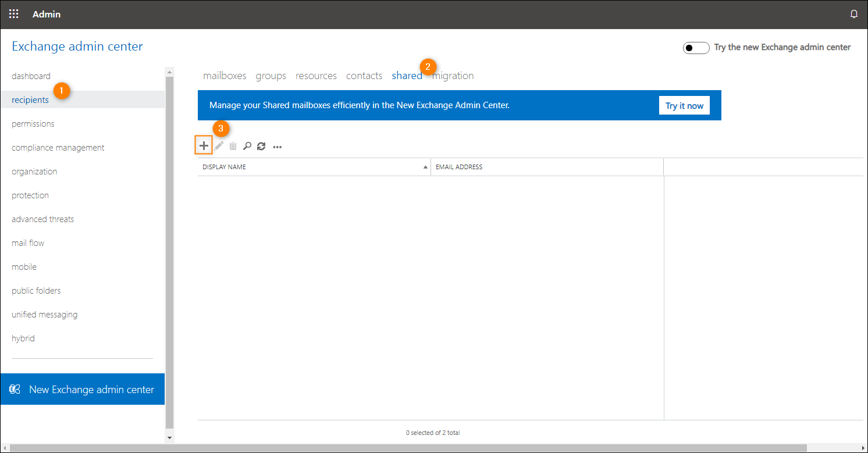Go to public folders section
This screenshot has height=453, width=868.
36,290
